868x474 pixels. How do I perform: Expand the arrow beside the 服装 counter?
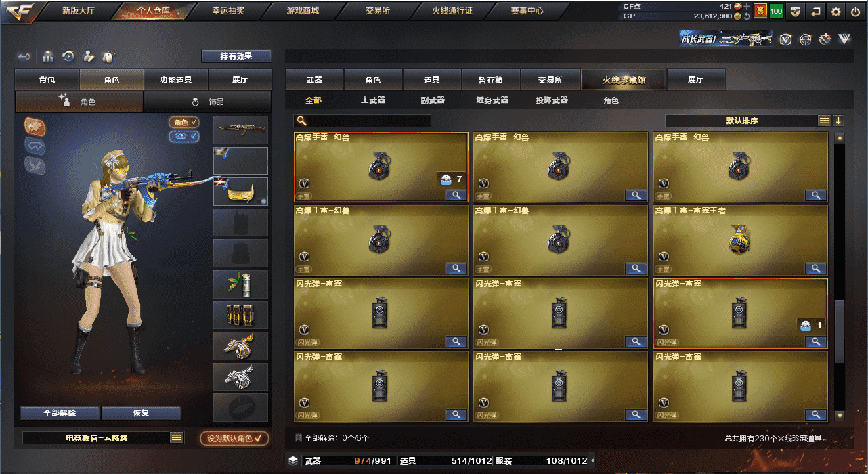point(593,461)
